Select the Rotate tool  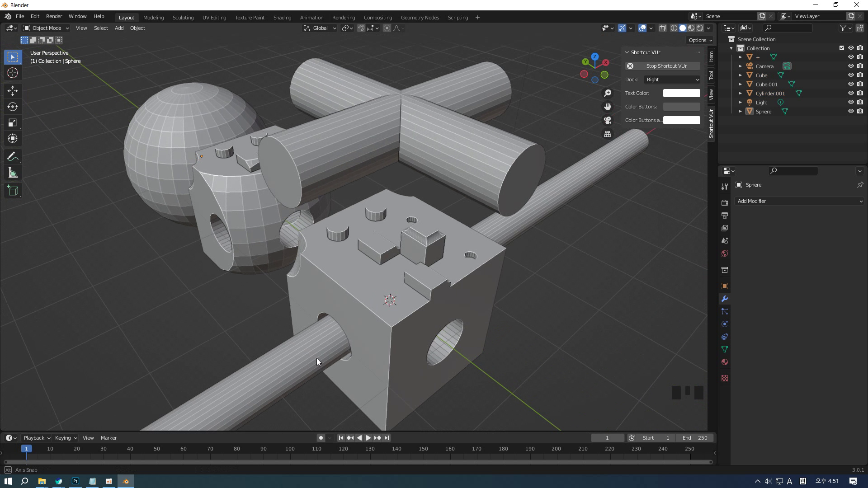13,107
